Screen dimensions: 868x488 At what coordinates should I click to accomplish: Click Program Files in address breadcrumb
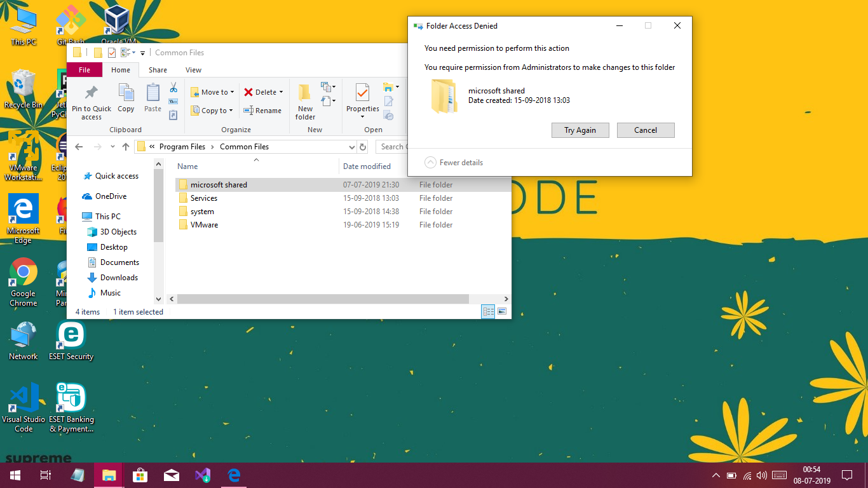[182, 147]
